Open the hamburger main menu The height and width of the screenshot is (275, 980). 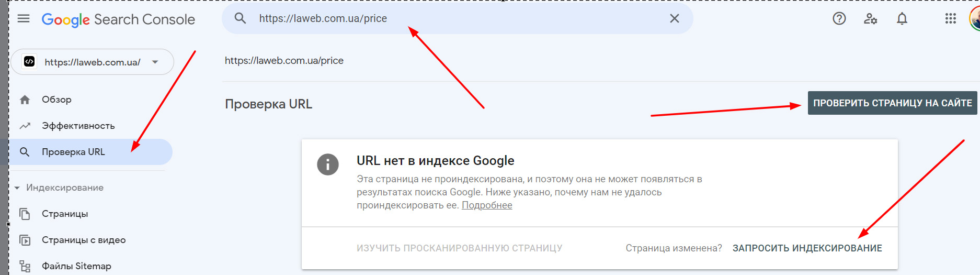tap(24, 19)
